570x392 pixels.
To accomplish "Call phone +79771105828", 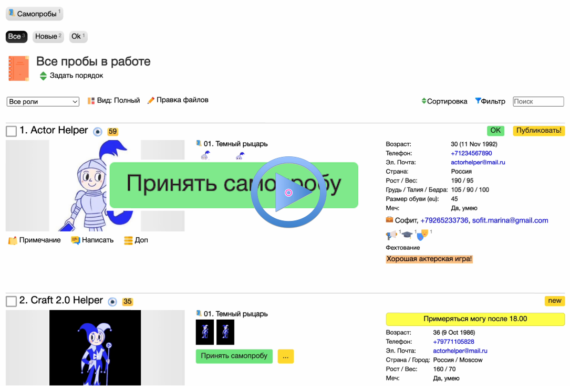I will [453, 342].
